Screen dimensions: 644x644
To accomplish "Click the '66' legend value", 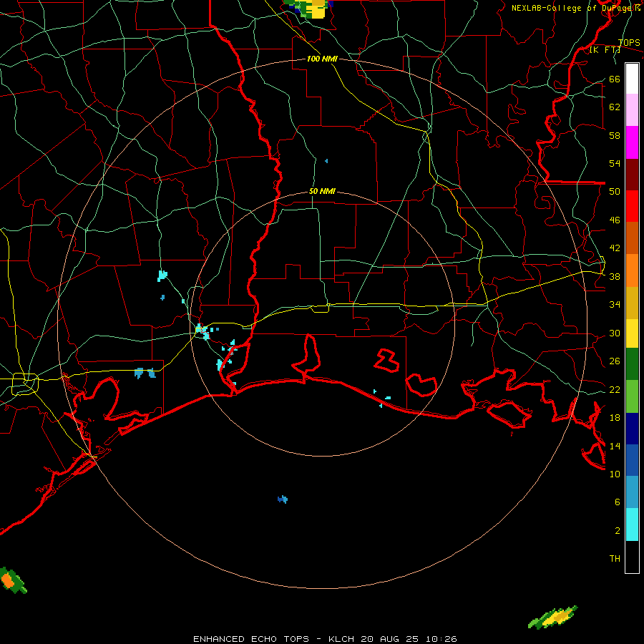I will [x=615, y=79].
